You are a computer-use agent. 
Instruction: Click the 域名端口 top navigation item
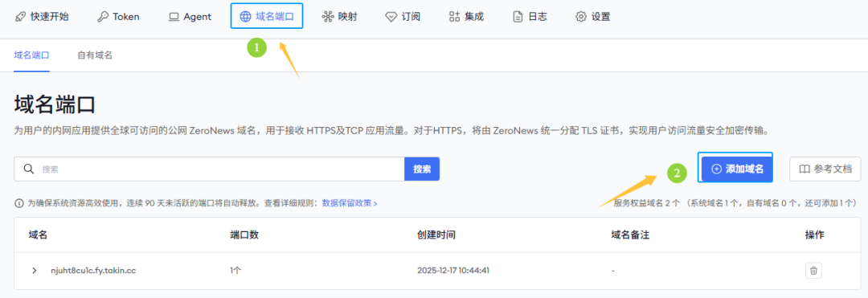pyautogui.click(x=266, y=17)
